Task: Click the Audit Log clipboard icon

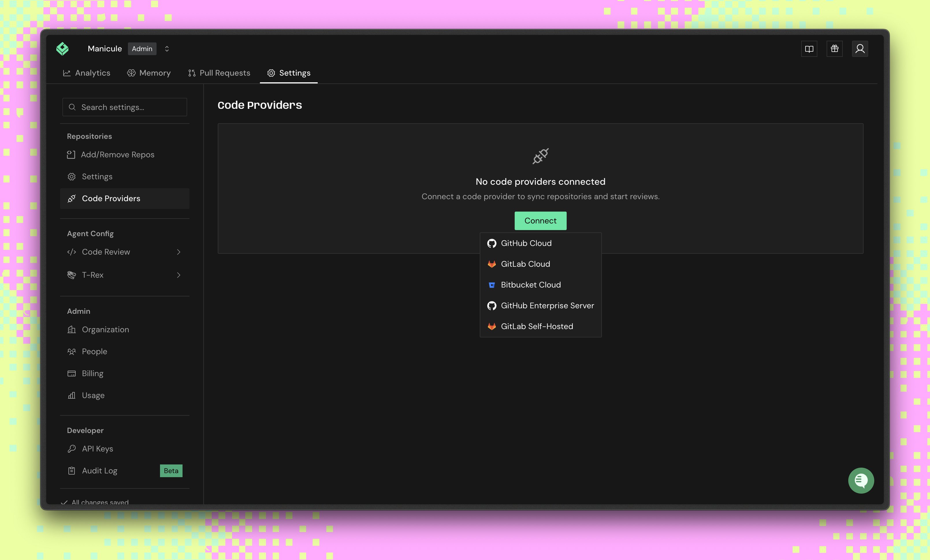Action: tap(71, 471)
